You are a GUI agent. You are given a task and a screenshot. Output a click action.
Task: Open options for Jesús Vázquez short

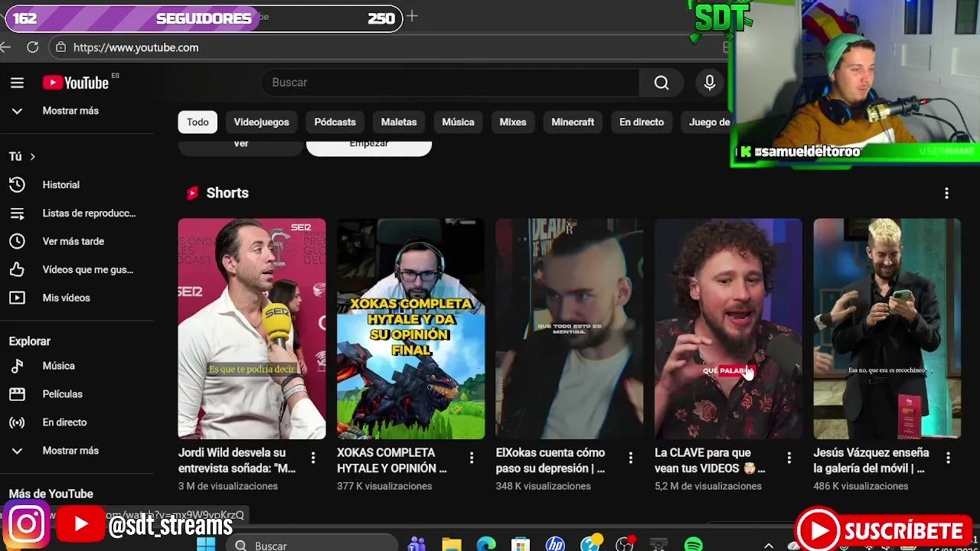pos(948,458)
